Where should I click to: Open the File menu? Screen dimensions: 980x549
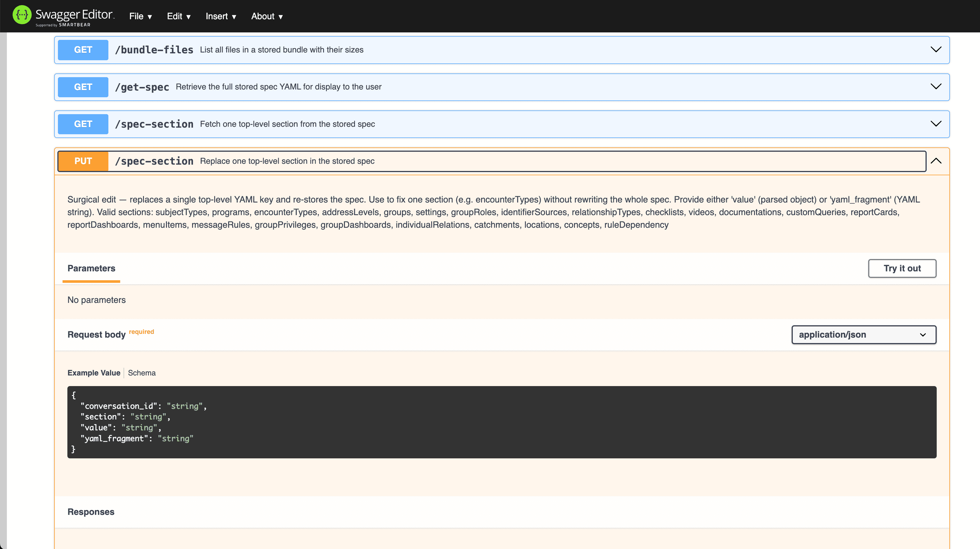point(140,16)
